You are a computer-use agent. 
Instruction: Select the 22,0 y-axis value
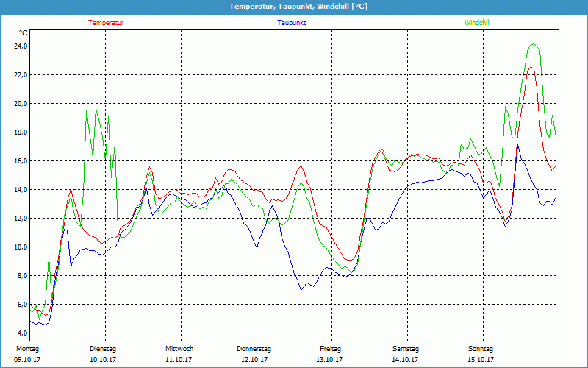[x=21, y=75]
